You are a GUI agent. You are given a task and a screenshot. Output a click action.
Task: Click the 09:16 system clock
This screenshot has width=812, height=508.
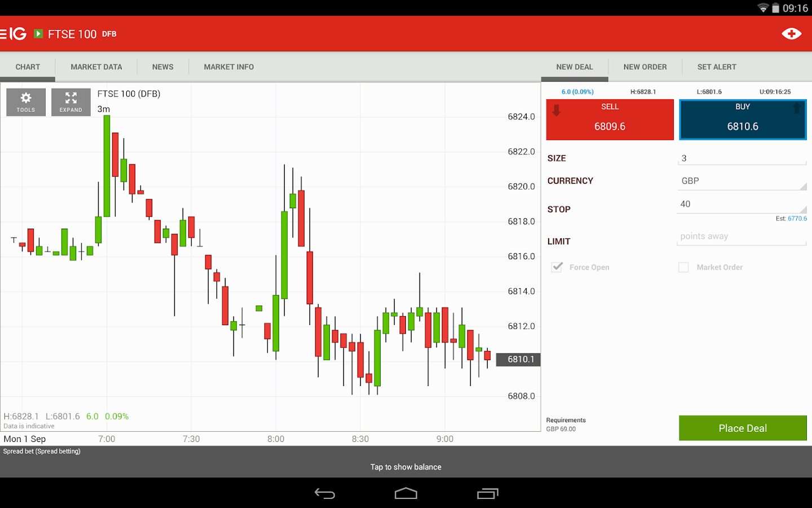point(796,8)
